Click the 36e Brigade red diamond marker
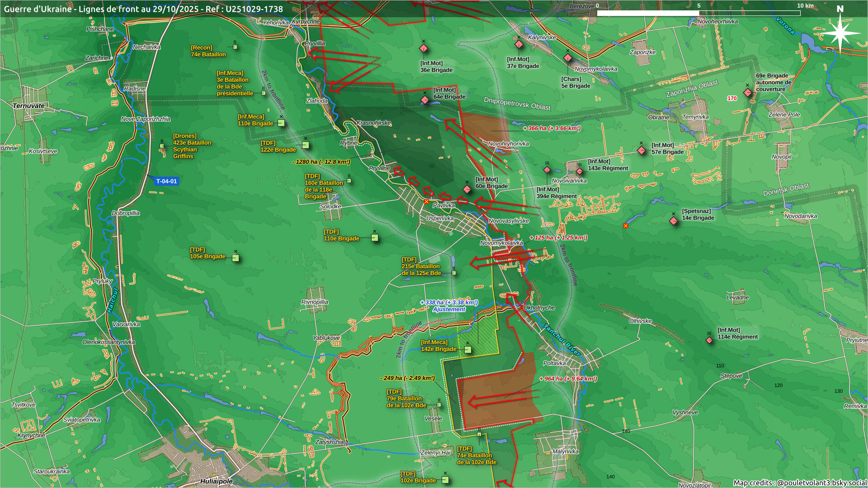The width and height of the screenshot is (868, 488). click(x=424, y=48)
